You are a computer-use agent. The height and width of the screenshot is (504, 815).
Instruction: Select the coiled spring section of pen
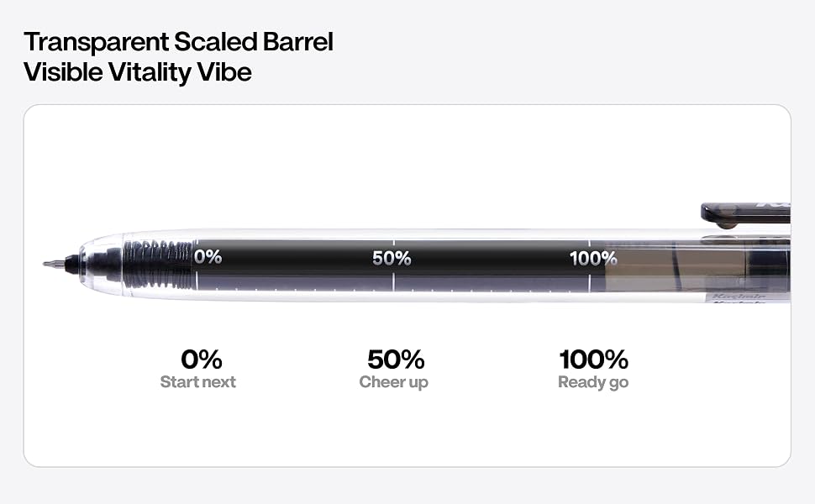tap(159, 264)
